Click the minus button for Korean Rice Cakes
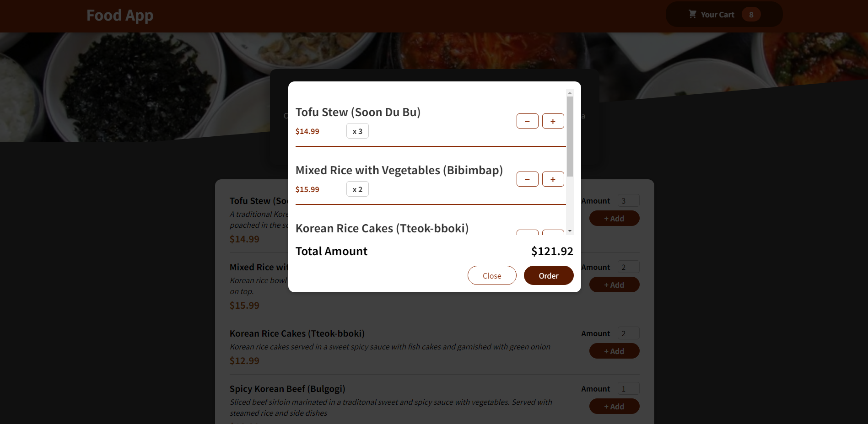This screenshot has width=868, height=424. click(x=527, y=234)
